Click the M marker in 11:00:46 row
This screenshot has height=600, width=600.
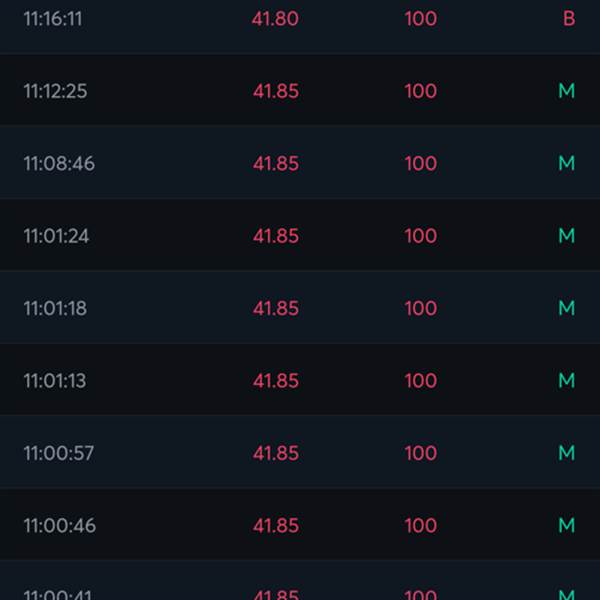(567, 525)
